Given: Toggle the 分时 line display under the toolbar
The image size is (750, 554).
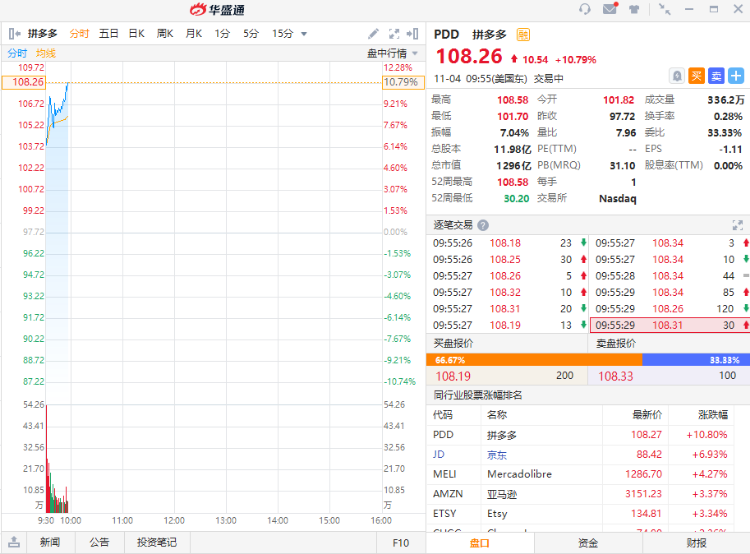Looking at the screenshot, I should (18, 52).
